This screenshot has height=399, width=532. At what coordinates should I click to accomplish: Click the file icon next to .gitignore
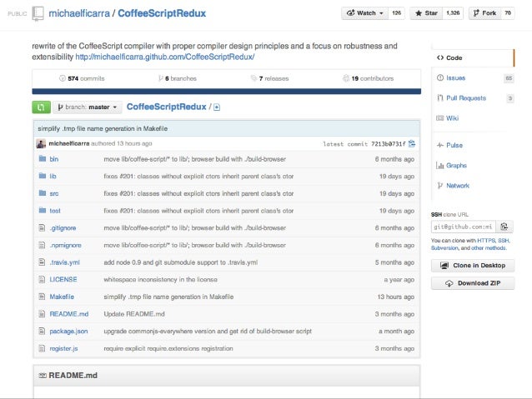[42, 227]
